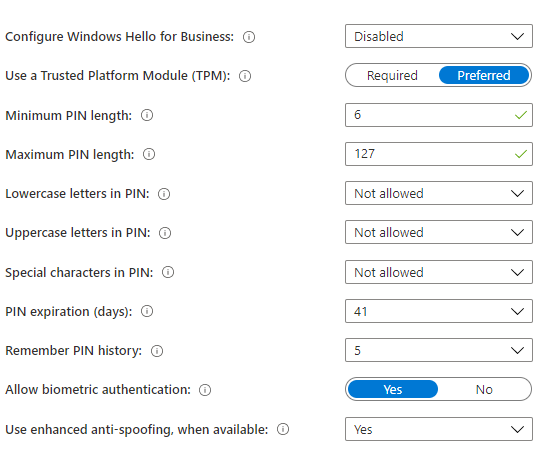The width and height of the screenshot is (539, 454).
Task: Click info icon for Configure Windows Hello for Business
Action: (249, 37)
